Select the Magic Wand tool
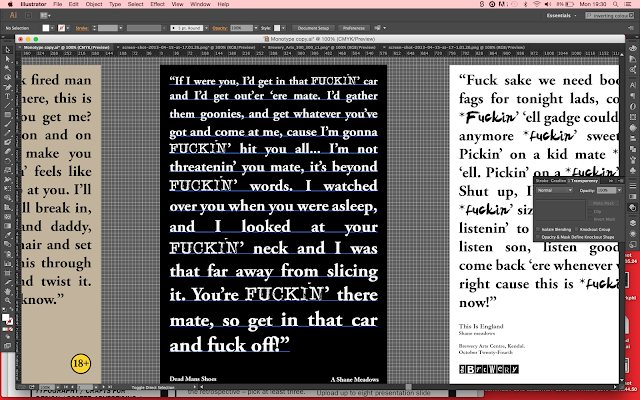The height and width of the screenshot is (400, 640). 7,68
